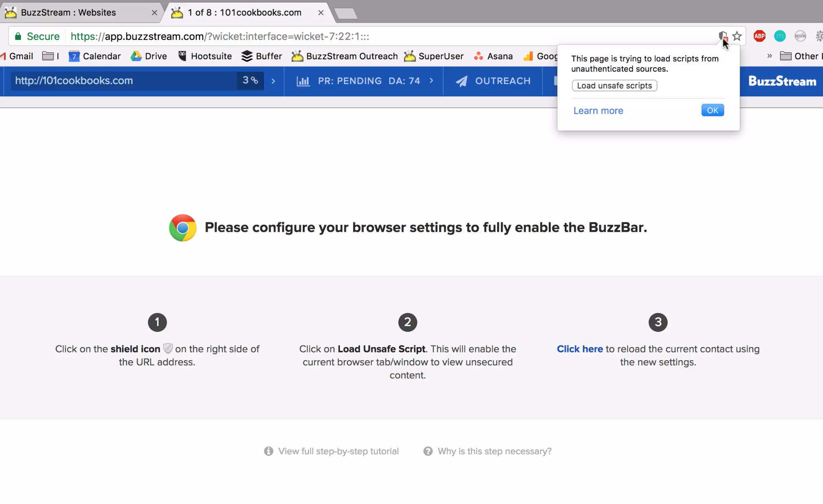Close the BuzzStream : Websites tab
823x504 pixels.
(x=154, y=13)
